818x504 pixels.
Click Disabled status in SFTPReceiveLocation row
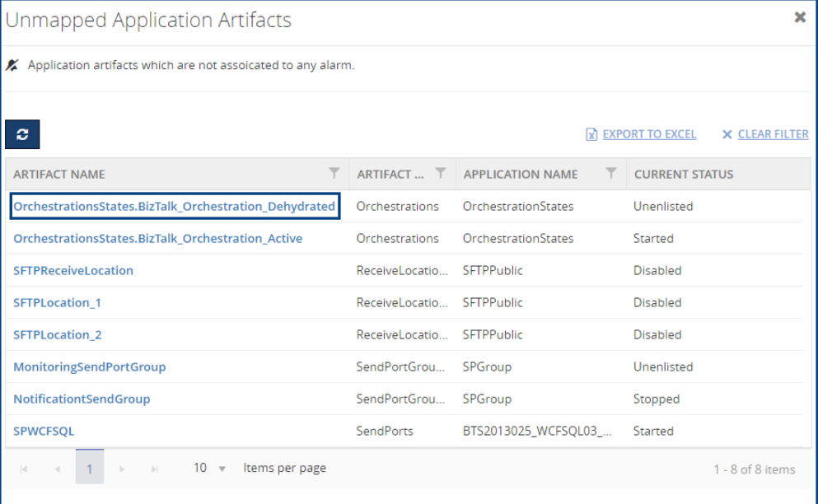click(657, 270)
